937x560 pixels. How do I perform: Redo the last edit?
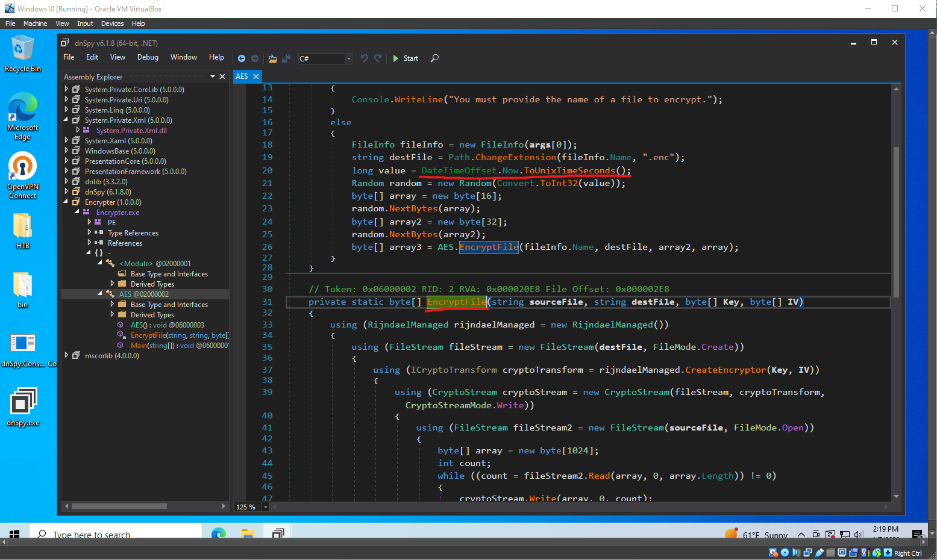pos(378,58)
